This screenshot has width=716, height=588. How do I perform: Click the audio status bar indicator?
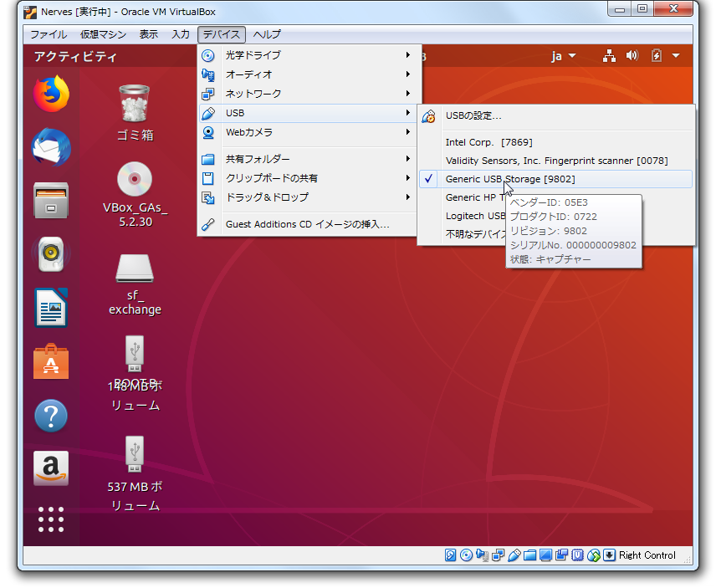(x=482, y=555)
